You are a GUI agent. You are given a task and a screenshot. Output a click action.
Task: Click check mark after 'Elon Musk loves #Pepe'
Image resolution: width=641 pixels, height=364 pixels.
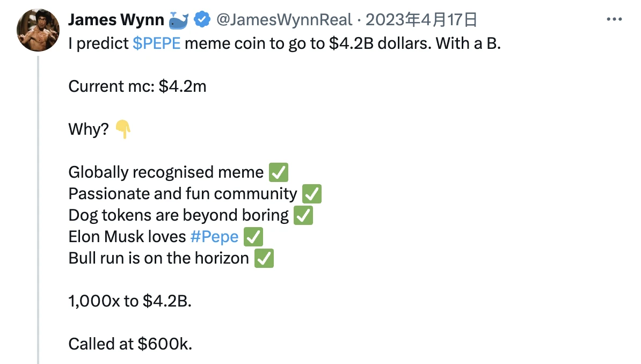click(x=253, y=237)
